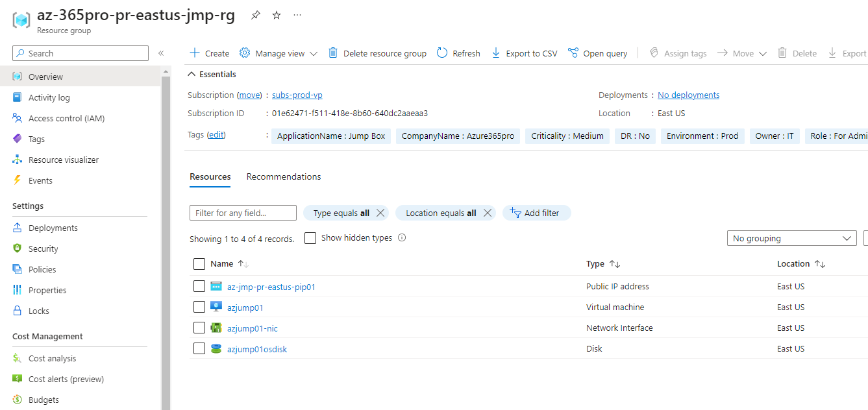This screenshot has height=410, width=868.
Task: Click the subscription move link
Action: click(x=249, y=95)
